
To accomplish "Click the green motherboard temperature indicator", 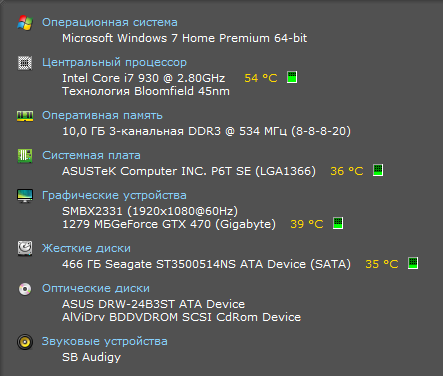I will tap(378, 170).
